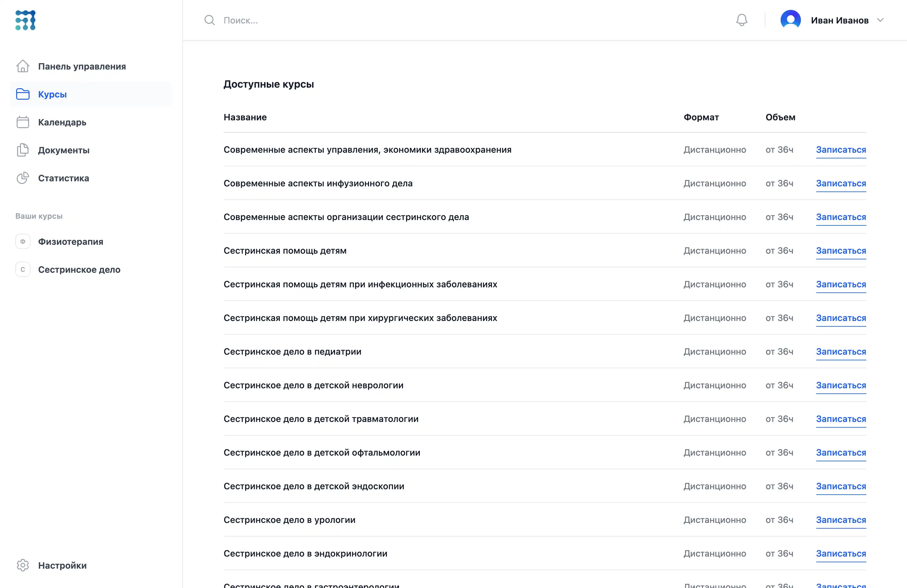Enroll in Современные аспекты инфузионного дела
Image resolution: width=907 pixels, height=588 pixels.
coord(841,183)
